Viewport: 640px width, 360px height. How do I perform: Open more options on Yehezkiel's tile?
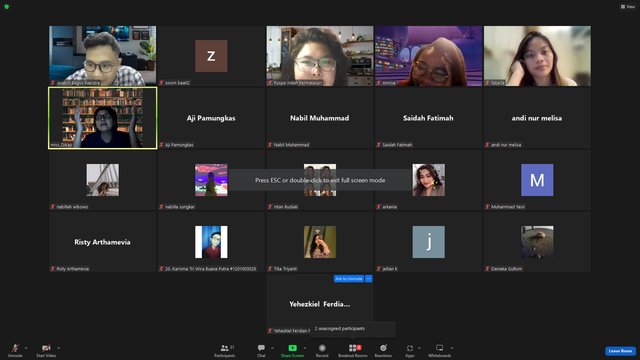pos(369,279)
